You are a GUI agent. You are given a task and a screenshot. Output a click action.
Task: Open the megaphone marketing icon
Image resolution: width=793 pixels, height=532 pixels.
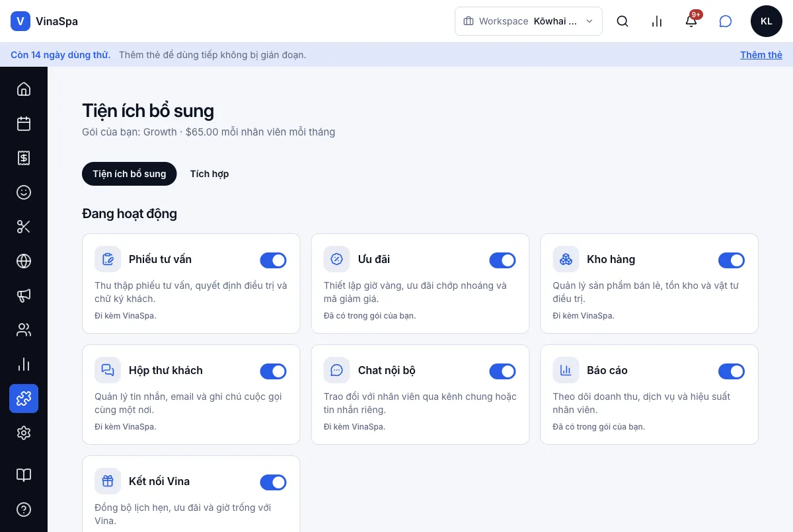pyautogui.click(x=24, y=295)
